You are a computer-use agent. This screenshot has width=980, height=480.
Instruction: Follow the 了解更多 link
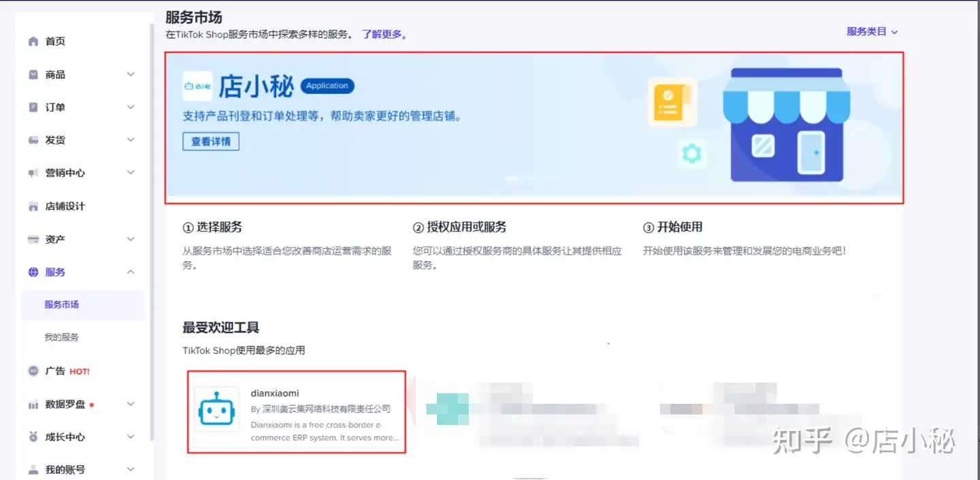coord(385,34)
